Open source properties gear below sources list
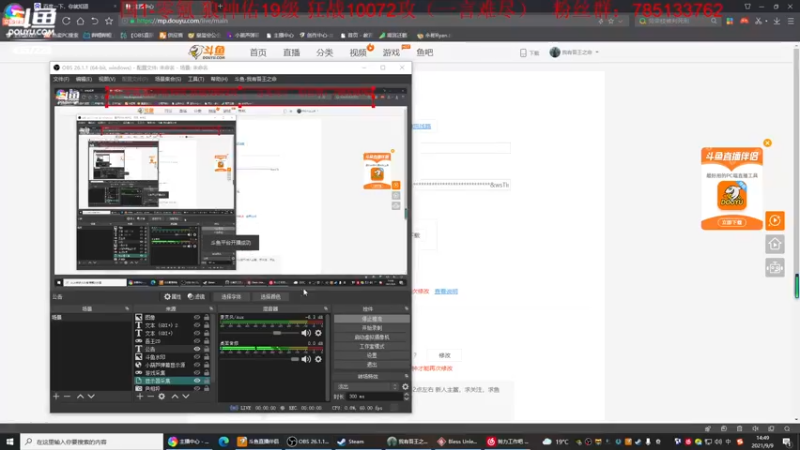Screen dimensions: 800x450 pos(162,396)
